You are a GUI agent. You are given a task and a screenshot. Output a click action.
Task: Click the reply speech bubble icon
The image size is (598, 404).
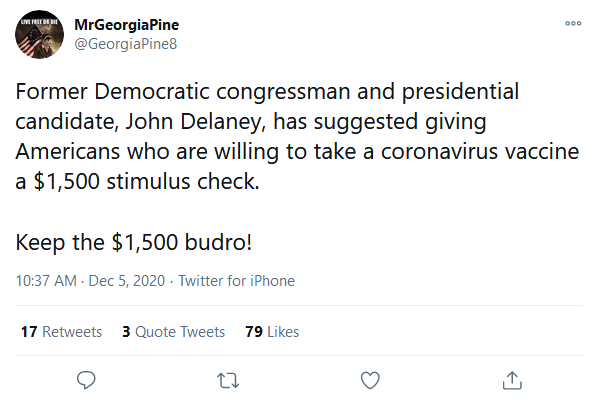click(86, 380)
